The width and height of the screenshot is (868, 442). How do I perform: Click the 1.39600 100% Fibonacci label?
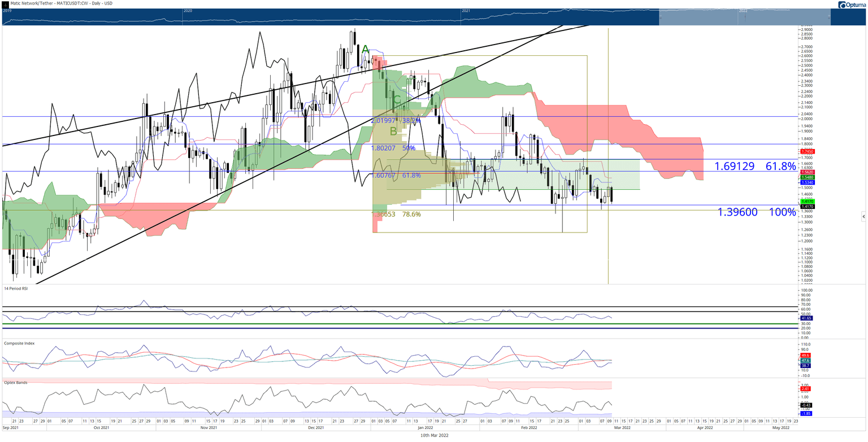757,212
